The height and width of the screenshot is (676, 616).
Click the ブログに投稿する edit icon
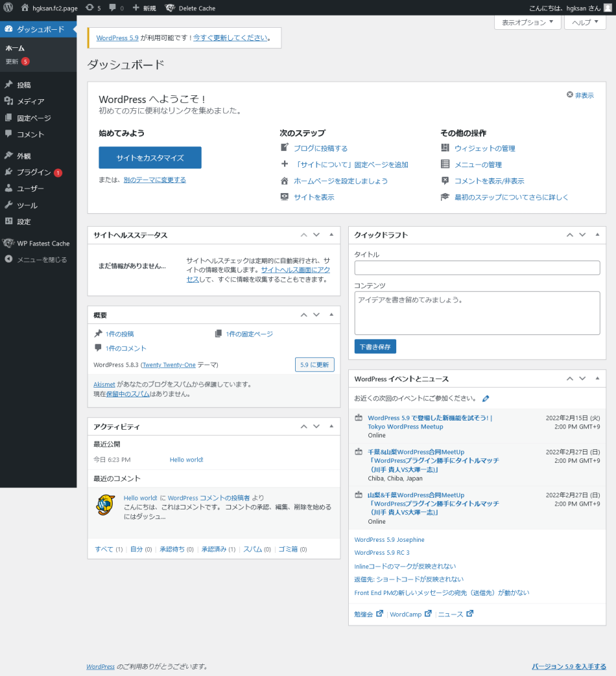click(x=284, y=147)
